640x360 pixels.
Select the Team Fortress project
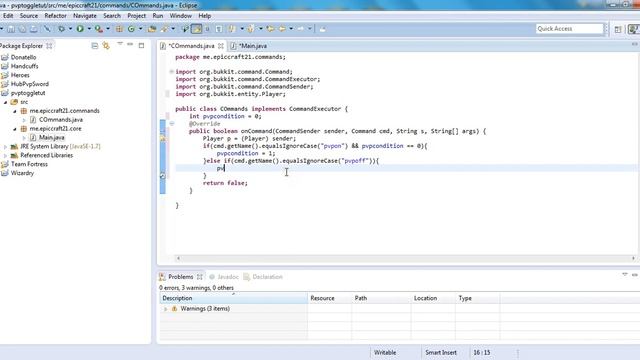click(x=29, y=164)
